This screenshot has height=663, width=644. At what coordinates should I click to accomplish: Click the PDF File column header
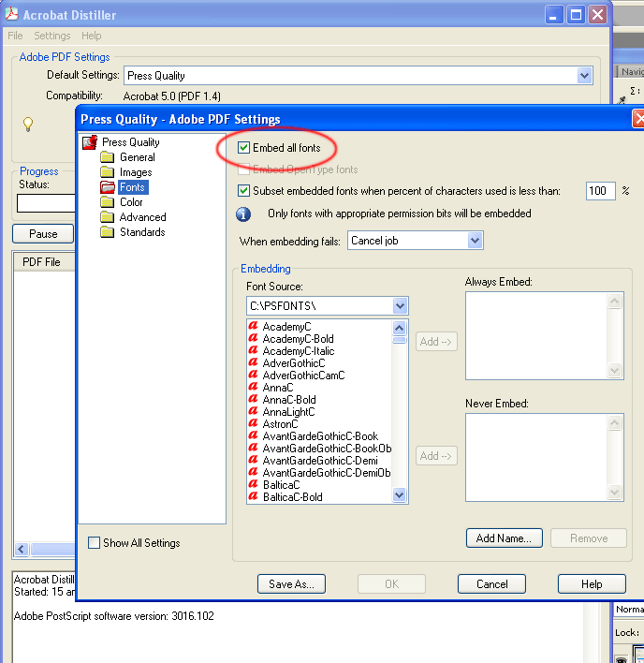pos(44,262)
